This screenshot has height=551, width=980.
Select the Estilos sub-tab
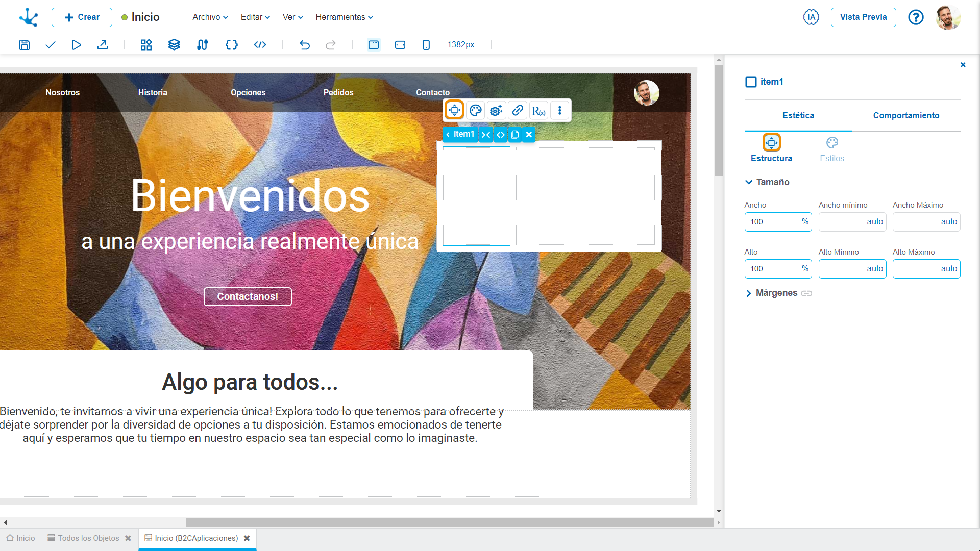[x=832, y=149]
